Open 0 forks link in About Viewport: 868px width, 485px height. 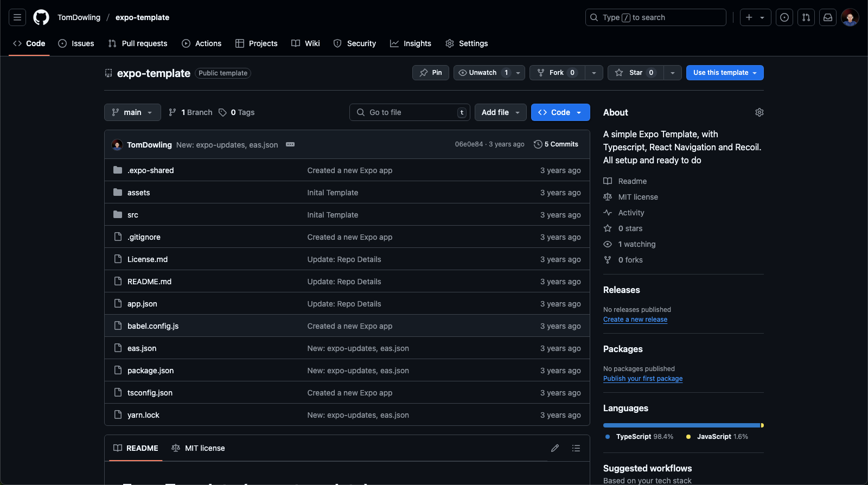623,260
